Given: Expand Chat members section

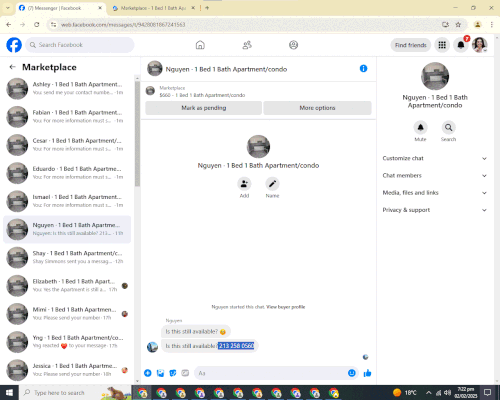Looking at the screenshot, I should click(435, 176).
